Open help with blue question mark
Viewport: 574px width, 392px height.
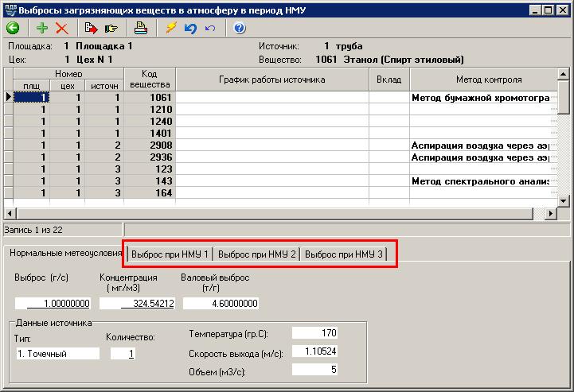point(239,29)
